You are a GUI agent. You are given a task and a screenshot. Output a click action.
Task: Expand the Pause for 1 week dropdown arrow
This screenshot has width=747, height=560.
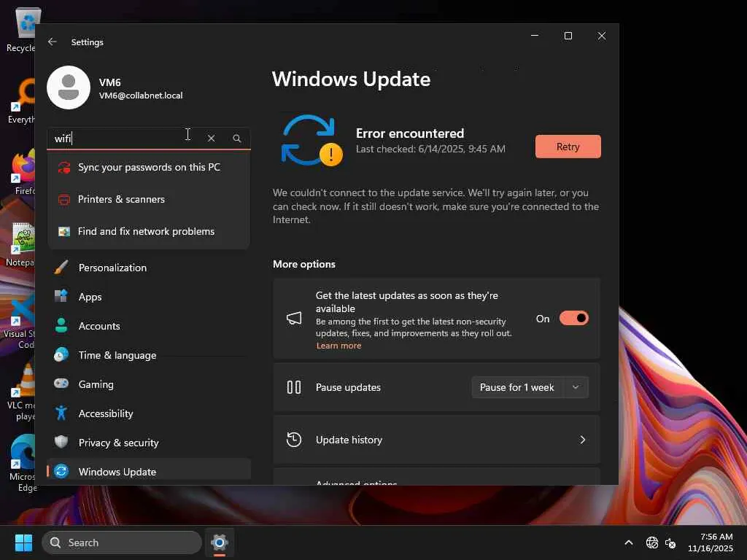pyautogui.click(x=576, y=387)
